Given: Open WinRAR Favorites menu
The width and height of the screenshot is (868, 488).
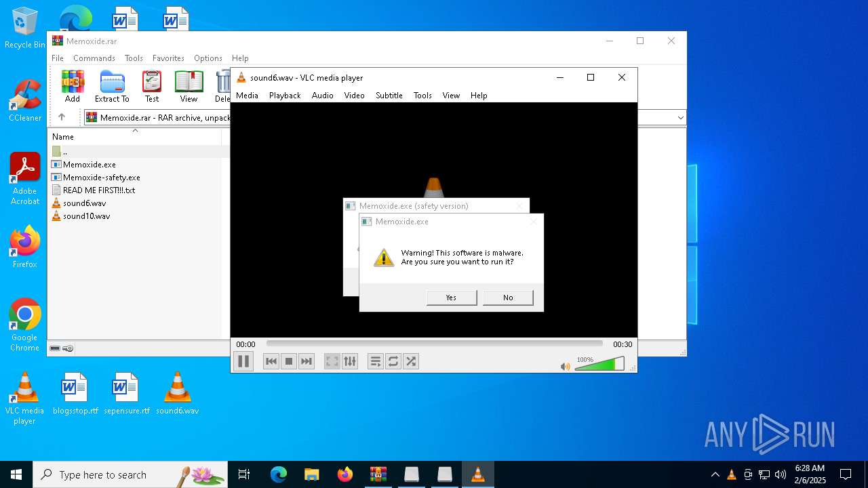Looking at the screenshot, I should pyautogui.click(x=168, y=58).
